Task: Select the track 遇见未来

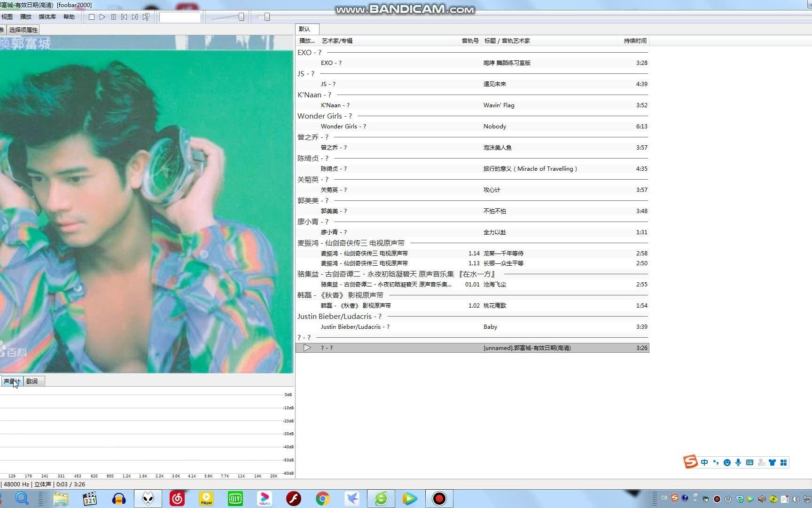Action: (x=472, y=84)
